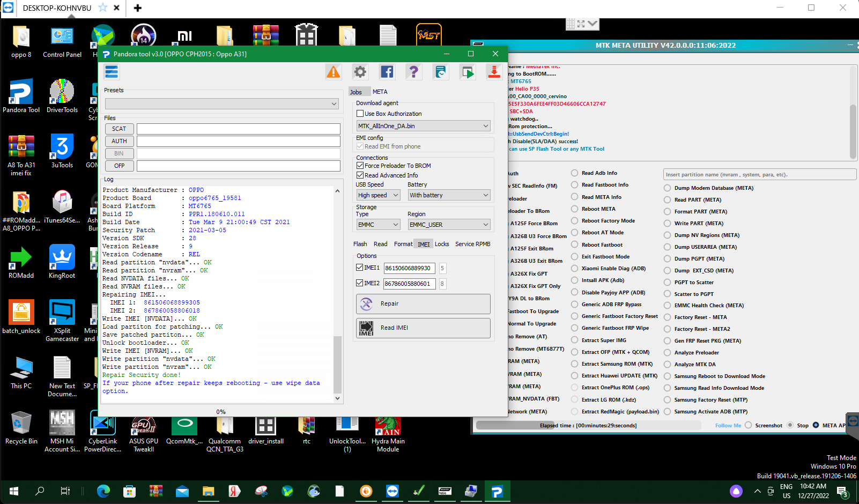This screenshot has height=504, width=859.
Task: Click the purple question mark help icon
Action: point(413,72)
